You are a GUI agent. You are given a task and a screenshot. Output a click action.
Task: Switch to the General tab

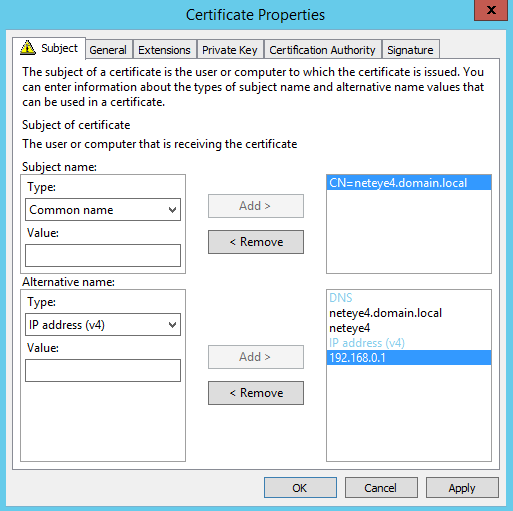click(x=108, y=50)
